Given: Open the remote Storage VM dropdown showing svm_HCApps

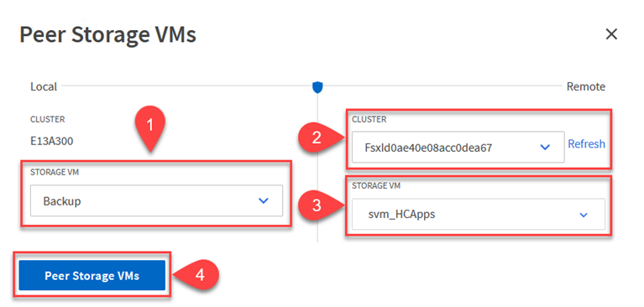Looking at the screenshot, I should 479,214.
